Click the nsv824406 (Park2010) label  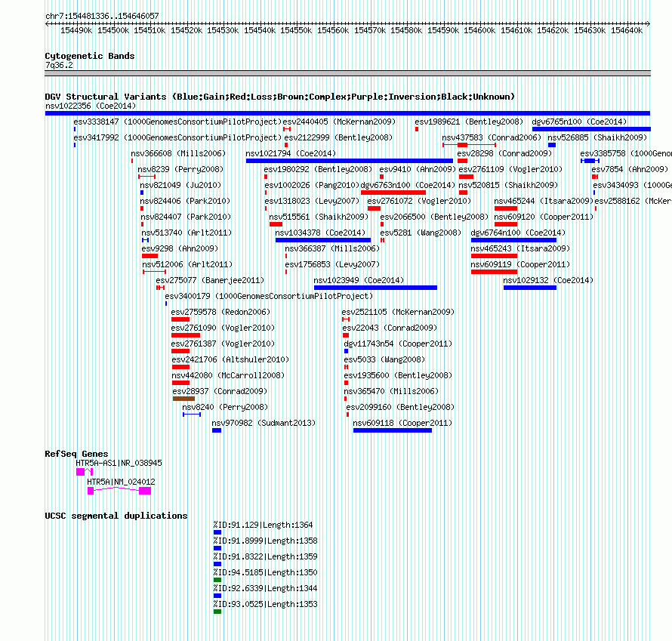click(186, 201)
